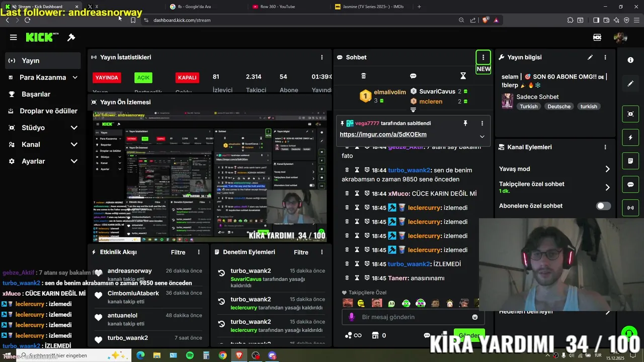This screenshot has height=362, width=644.
Task: Open Droplar ve ödüller in sidebar
Action: point(43,111)
